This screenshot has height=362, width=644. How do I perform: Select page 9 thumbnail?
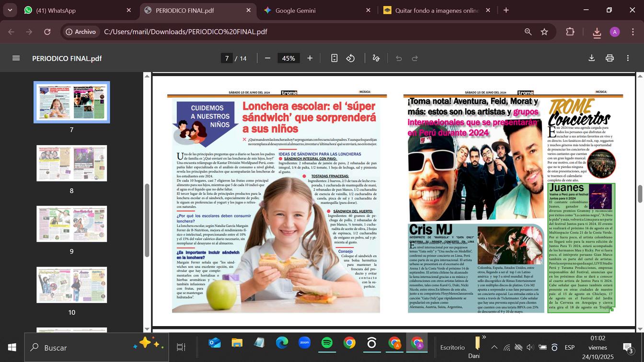click(x=72, y=224)
